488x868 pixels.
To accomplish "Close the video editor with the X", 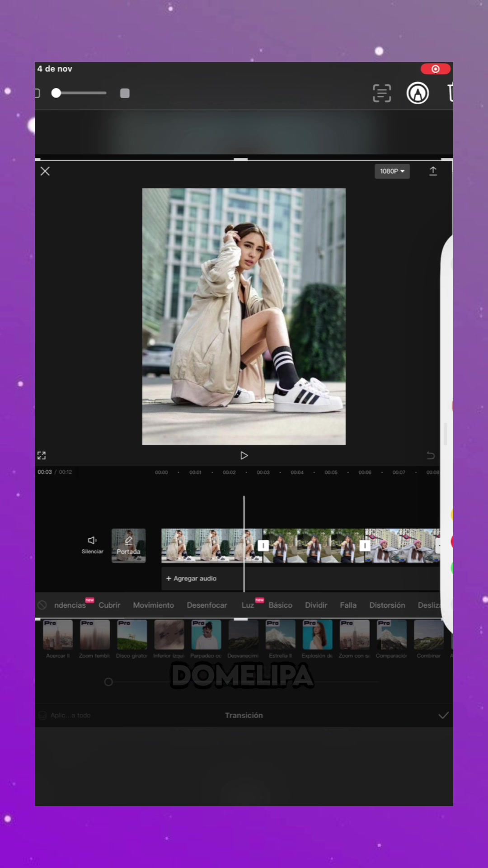I will pyautogui.click(x=45, y=171).
